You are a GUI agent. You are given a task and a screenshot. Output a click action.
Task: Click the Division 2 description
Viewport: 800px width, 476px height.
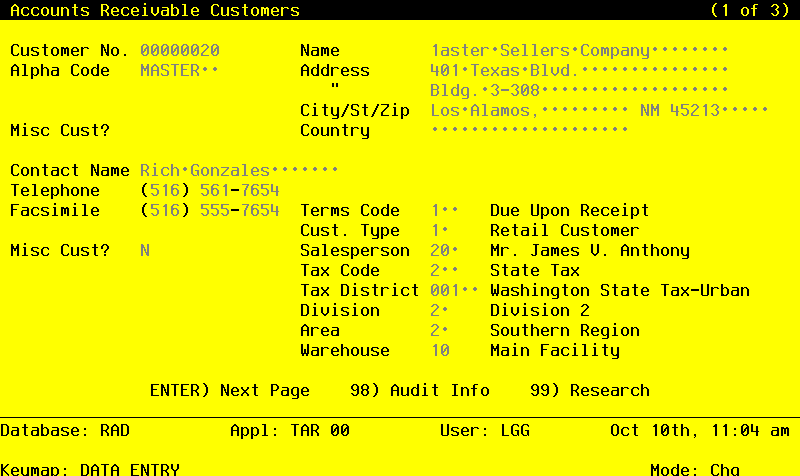(540, 310)
